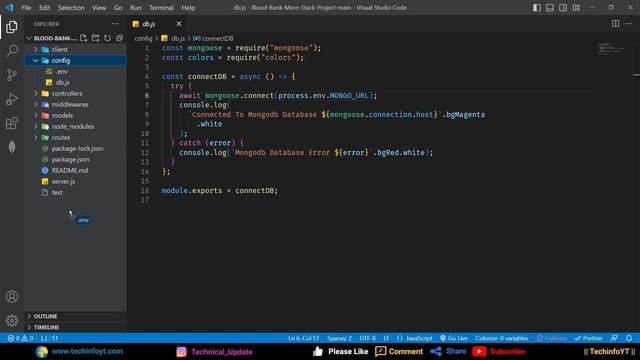Open the Search view in activity bar
The image size is (640, 360).
pyautogui.click(x=12, y=51)
